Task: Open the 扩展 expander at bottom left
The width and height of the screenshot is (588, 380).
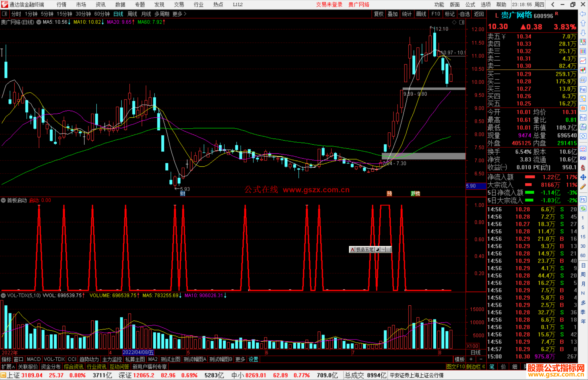Action: pos(8,367)
